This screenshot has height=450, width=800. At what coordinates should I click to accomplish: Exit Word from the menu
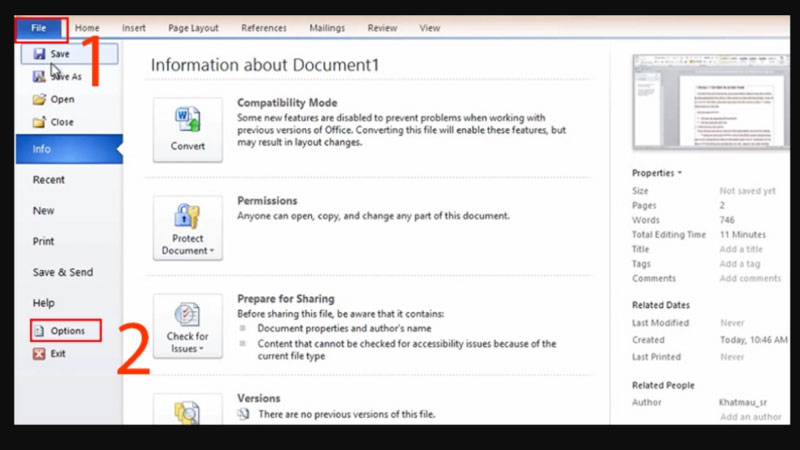[x=58, y=354]
